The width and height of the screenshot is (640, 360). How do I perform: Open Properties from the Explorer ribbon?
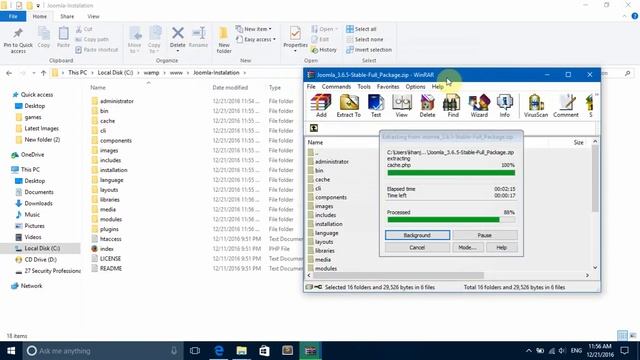point(295,37)
